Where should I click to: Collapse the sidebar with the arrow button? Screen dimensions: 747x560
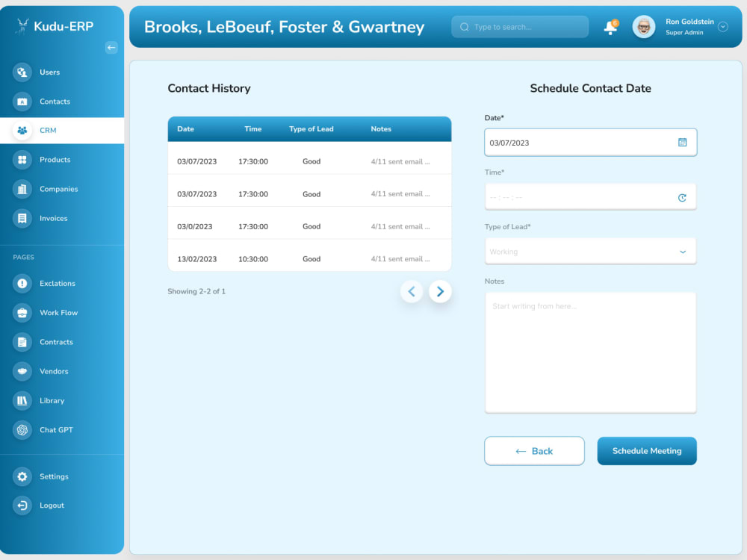tap(111, 48)
